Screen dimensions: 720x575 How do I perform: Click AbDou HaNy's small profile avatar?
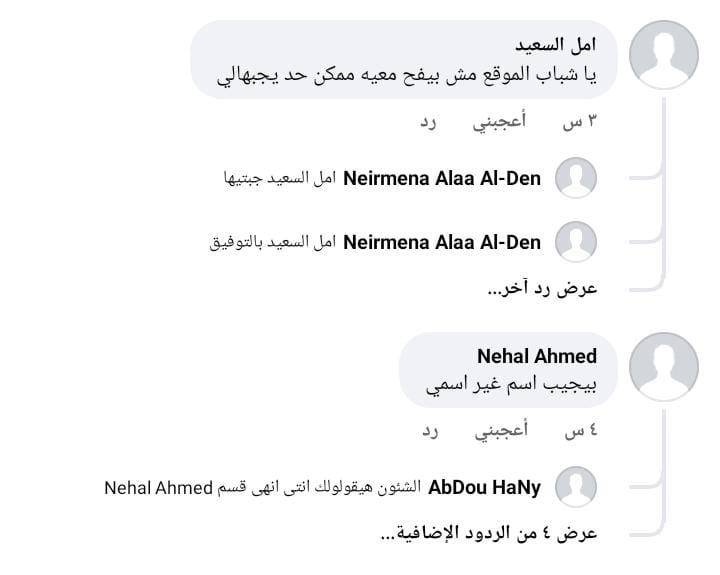(575, 488)
